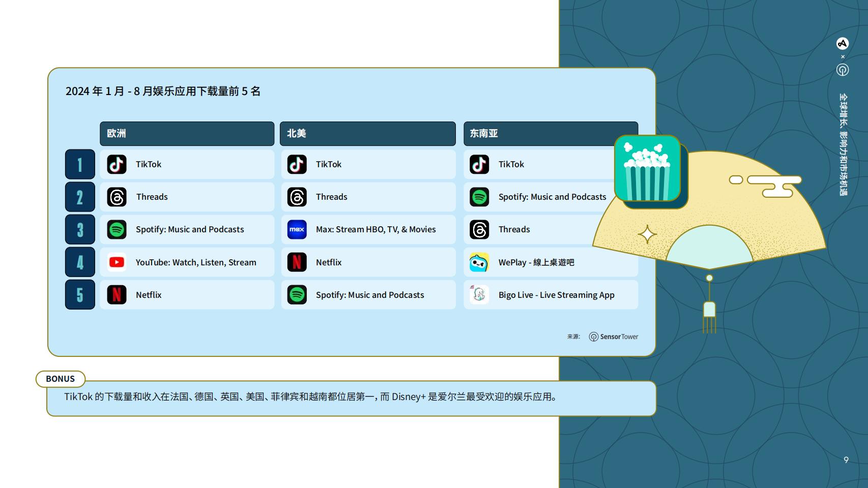Click the YouTube icon in the 欧洲 column
868x488 pixels.
coord(117,262)
